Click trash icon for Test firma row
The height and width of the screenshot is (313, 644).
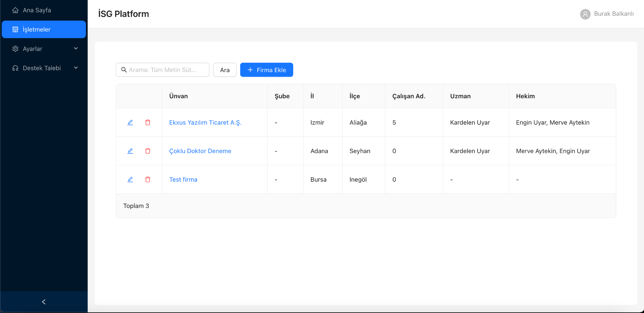[148, 179]
